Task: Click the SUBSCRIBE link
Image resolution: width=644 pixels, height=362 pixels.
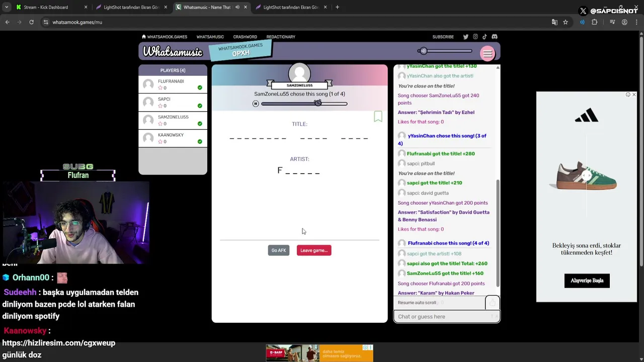Action: 443,37
